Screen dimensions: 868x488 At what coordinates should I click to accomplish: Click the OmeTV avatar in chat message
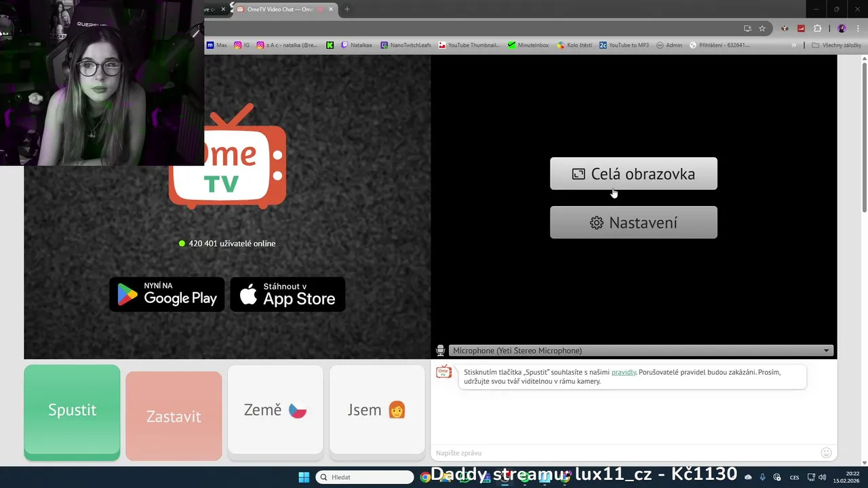(443, 371)
